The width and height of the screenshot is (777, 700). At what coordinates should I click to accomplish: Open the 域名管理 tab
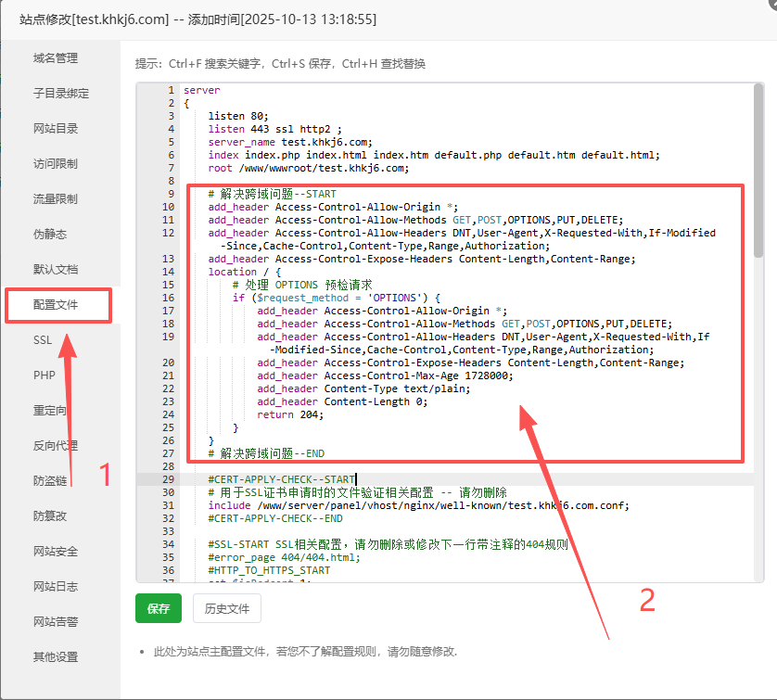(56, 58)
